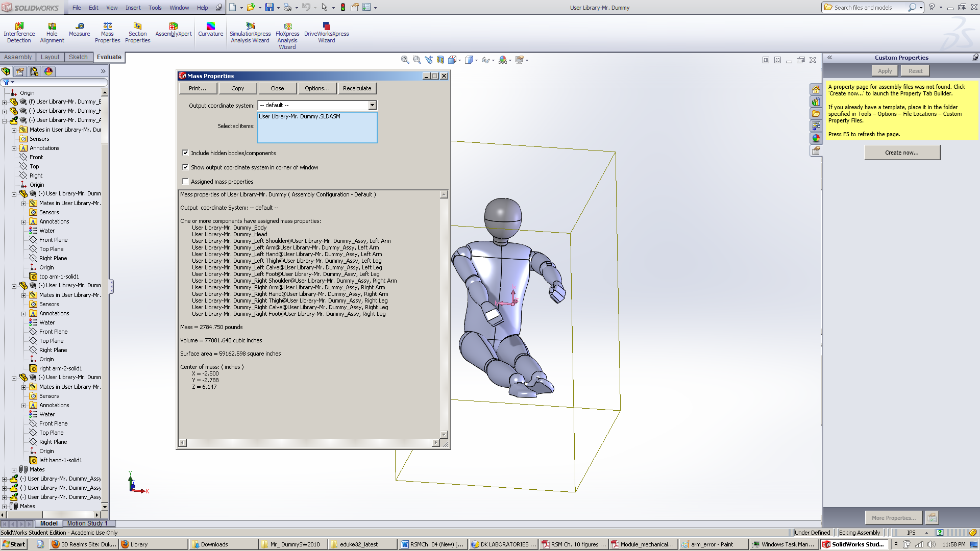The height and width of the screenshot is (551, 980).
Task: Create a new document
Action: tap(232, 7)
